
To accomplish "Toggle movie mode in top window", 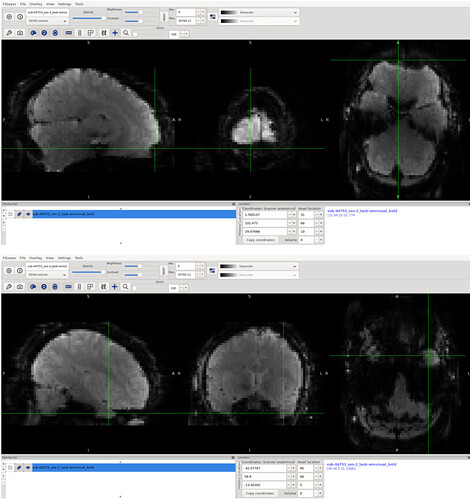I will point(104,33).
